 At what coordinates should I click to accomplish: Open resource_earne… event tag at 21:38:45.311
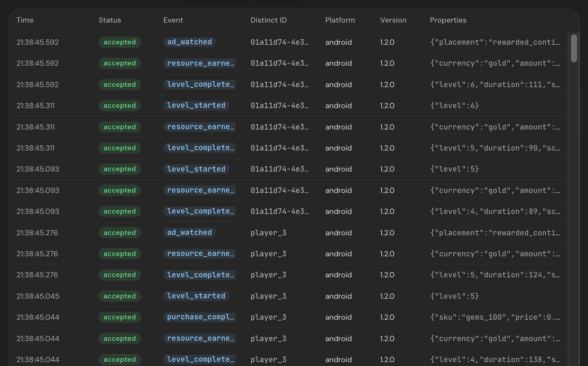pyautogui.click(x=199, y=127)
